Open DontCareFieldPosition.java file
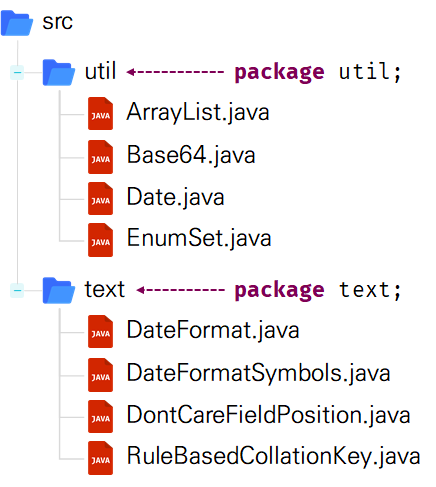436x487 pixels. [x=268, y=415]
